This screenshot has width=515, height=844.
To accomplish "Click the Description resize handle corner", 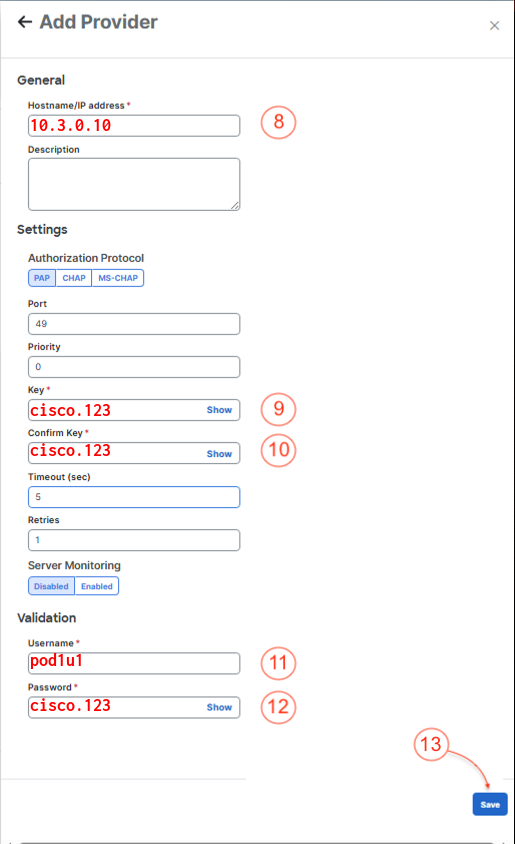I will coord(235,206).
